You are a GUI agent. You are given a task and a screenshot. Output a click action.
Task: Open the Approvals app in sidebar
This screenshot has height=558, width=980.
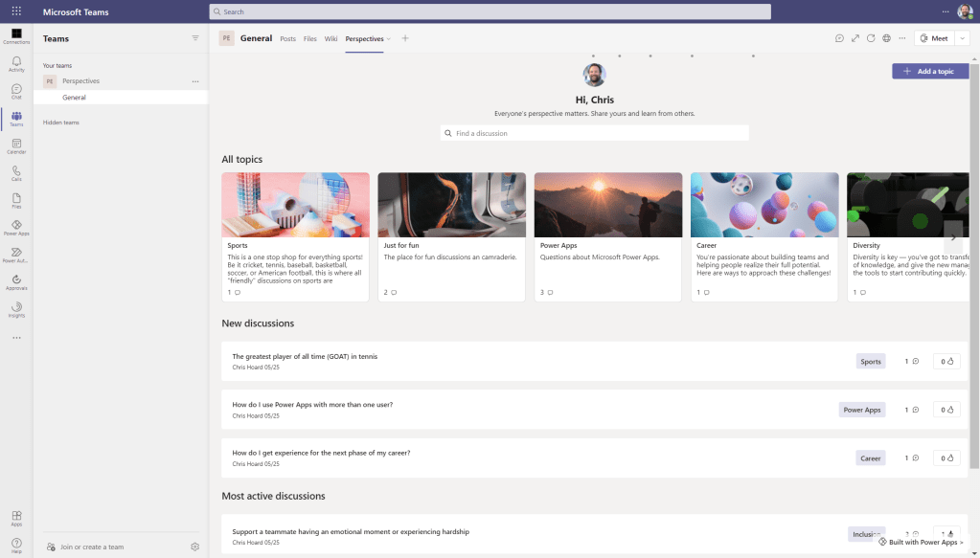point(16,281)
